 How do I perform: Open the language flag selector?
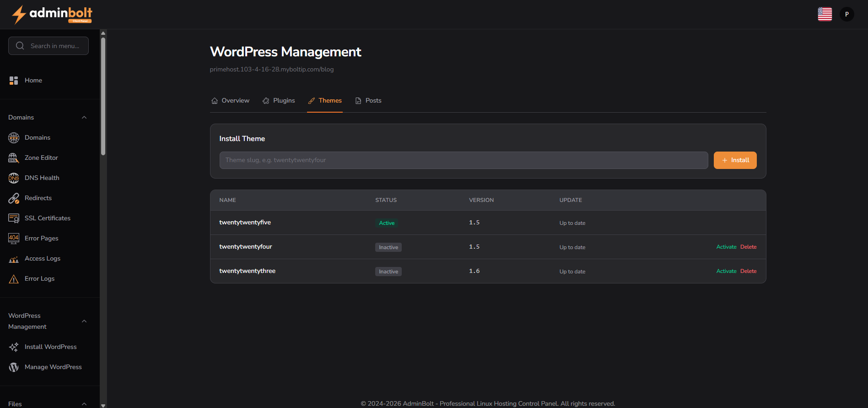pos(825,14)
